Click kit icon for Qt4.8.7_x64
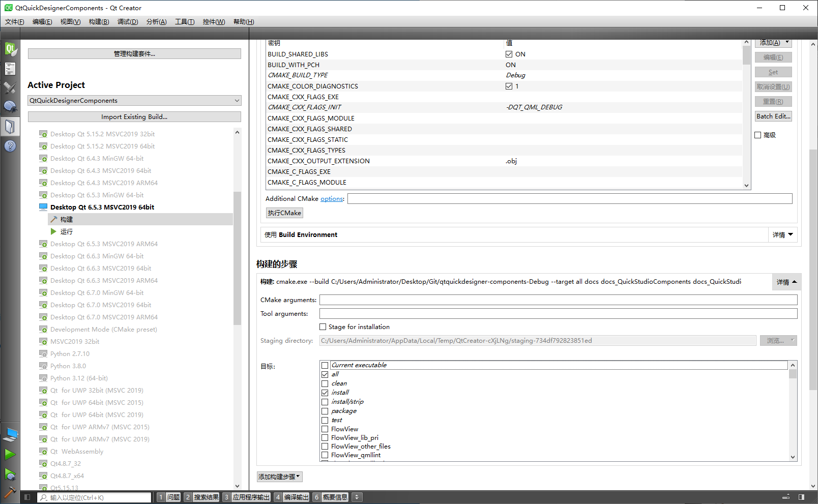 pyautogui.click(x=43, y=476)
